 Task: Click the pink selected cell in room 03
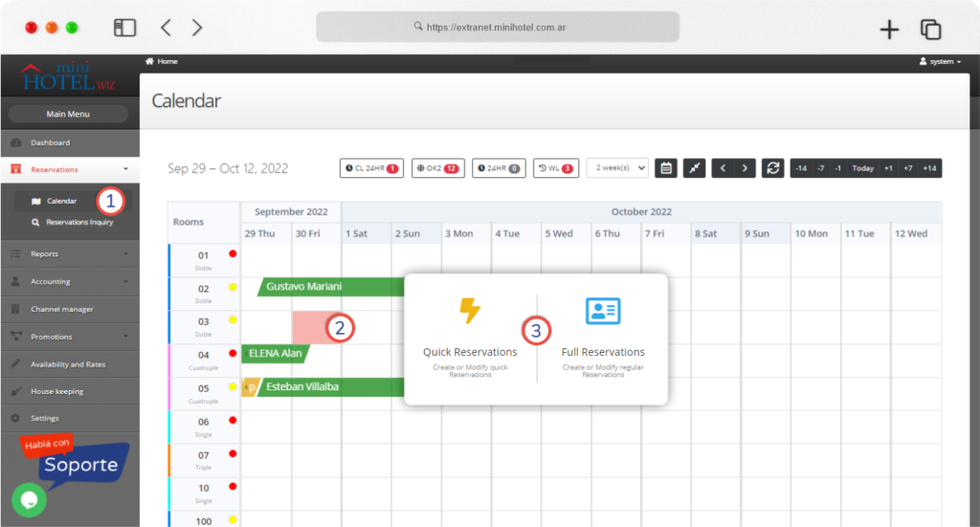point(317,328)
